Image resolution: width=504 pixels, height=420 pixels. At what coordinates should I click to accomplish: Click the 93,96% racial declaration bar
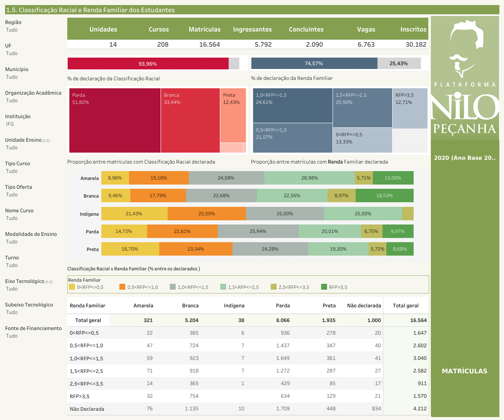pos(148,63)
